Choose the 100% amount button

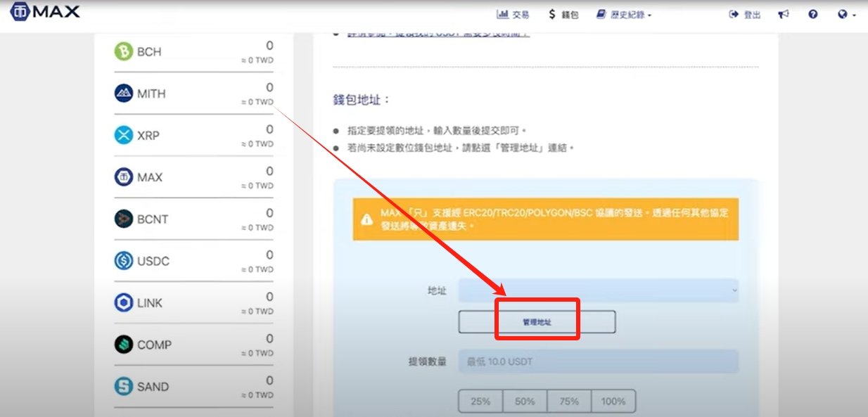point(613,402)
